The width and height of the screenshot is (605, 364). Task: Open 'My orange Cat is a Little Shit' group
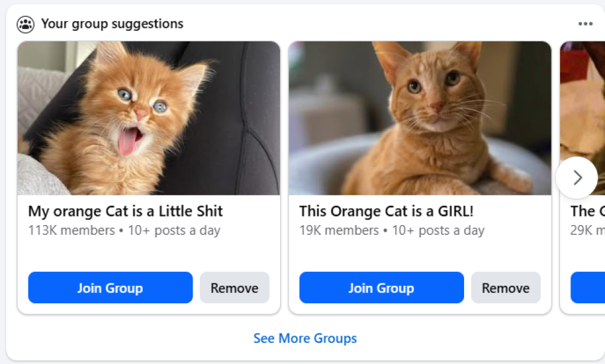[125, 211]
